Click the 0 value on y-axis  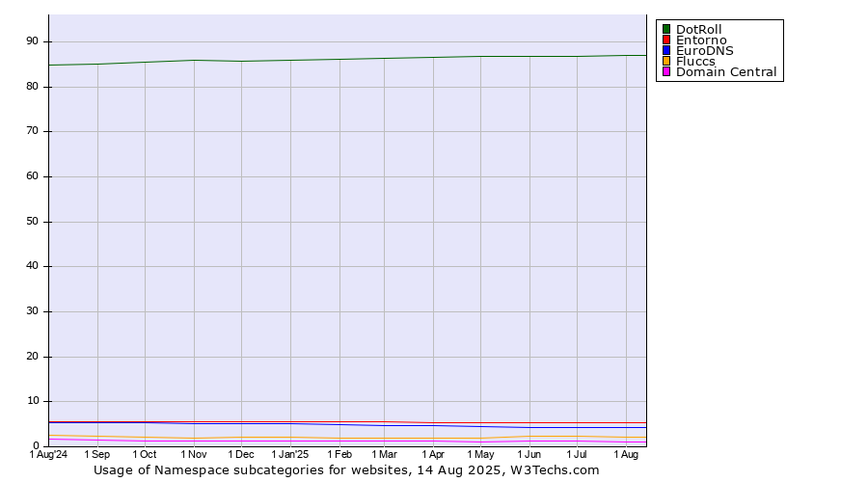point(36,446)
